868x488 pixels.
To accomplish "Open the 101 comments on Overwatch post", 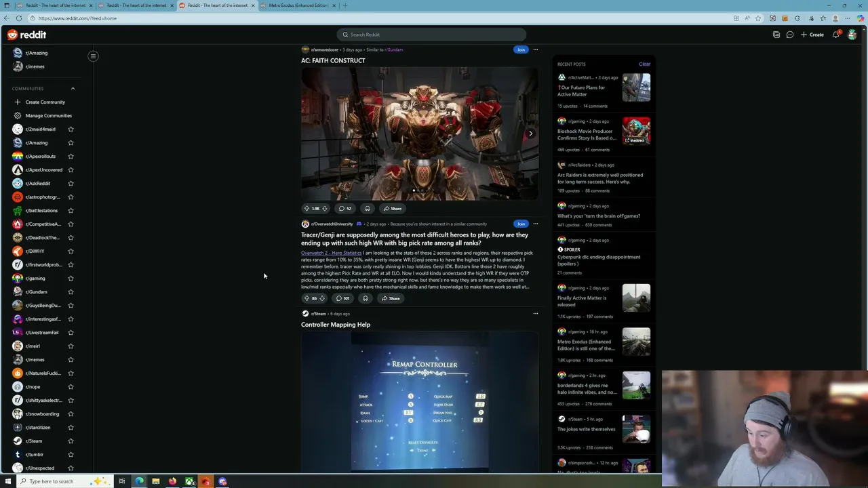I will (343, 298).
